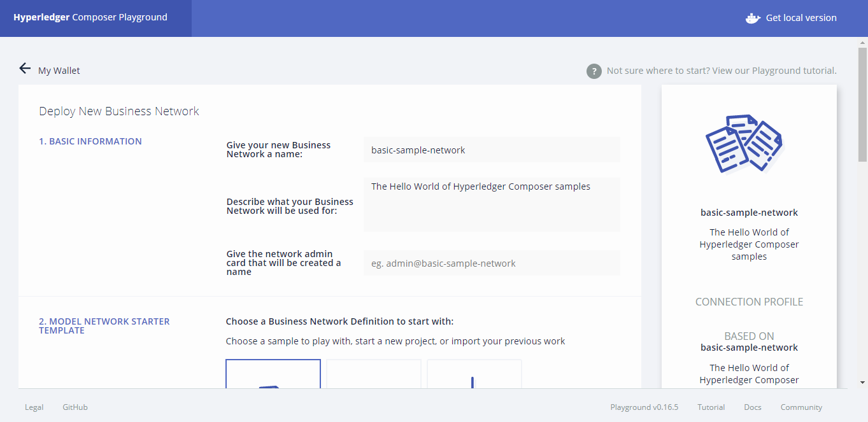
Task: Select the first network template tile
Action: tap(273, 374)
